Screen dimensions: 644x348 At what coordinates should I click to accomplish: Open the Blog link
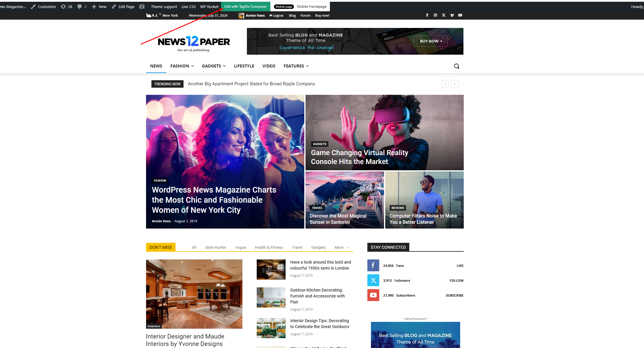(292, 15)
